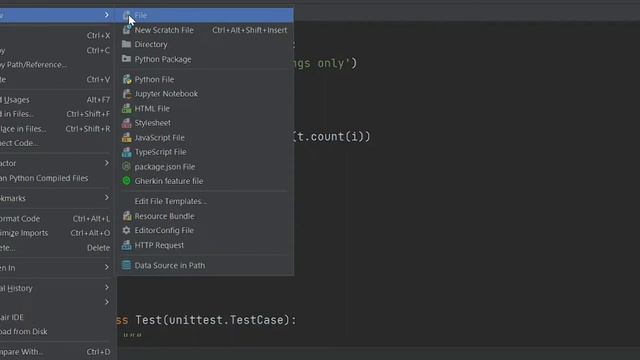Expand the Local History submenu arrow
The image size is (640, 360).
pyautogui.click(x=107, y=287)
